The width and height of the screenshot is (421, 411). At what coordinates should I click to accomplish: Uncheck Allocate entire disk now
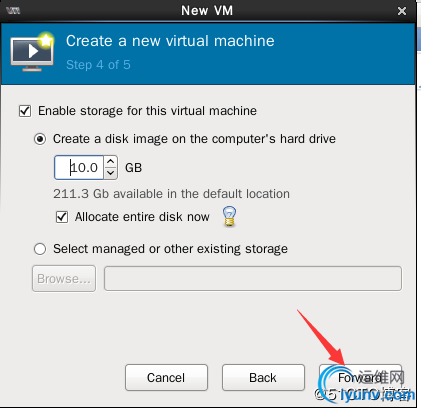[x=62, y=217]
